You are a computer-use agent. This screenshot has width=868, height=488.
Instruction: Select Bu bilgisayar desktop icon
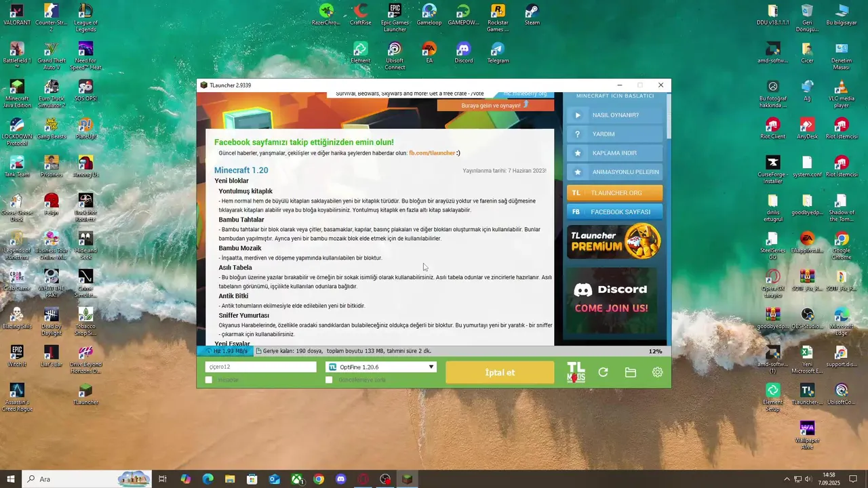pyautogui.click(x=842, y=15)
